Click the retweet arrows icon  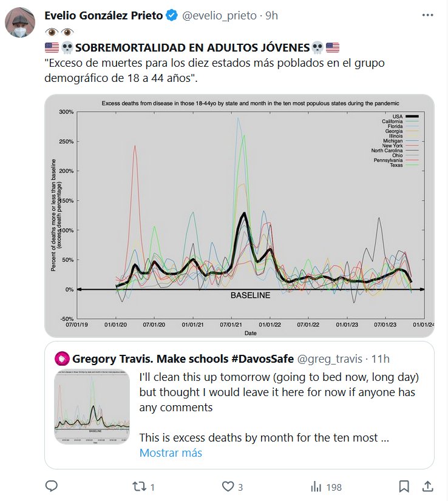click(x=140, y=486)
